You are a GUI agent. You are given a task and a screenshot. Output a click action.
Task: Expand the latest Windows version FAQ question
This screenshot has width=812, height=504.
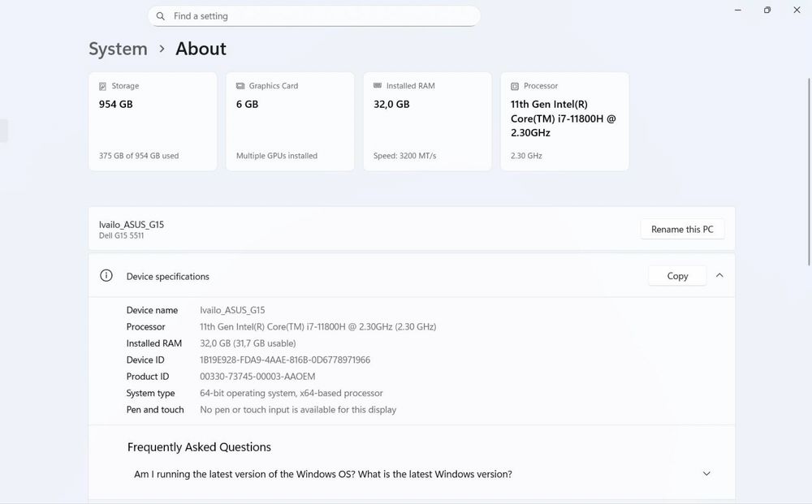point(706,474)
